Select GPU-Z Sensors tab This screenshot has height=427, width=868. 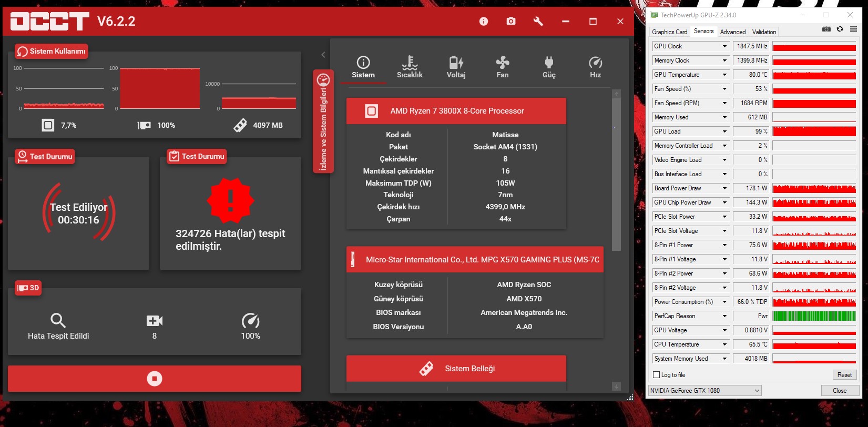(703, 32)
